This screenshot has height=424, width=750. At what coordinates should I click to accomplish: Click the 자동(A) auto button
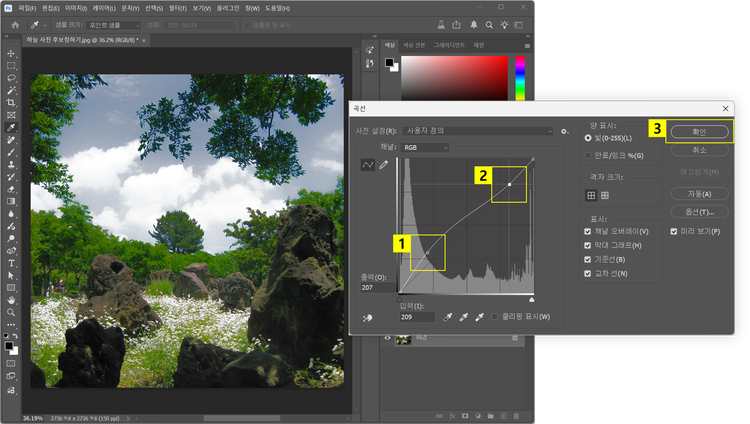point(698,193)
